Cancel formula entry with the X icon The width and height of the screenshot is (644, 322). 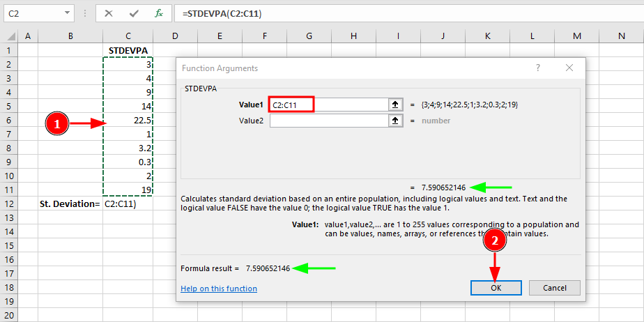[x=109, y=13]
